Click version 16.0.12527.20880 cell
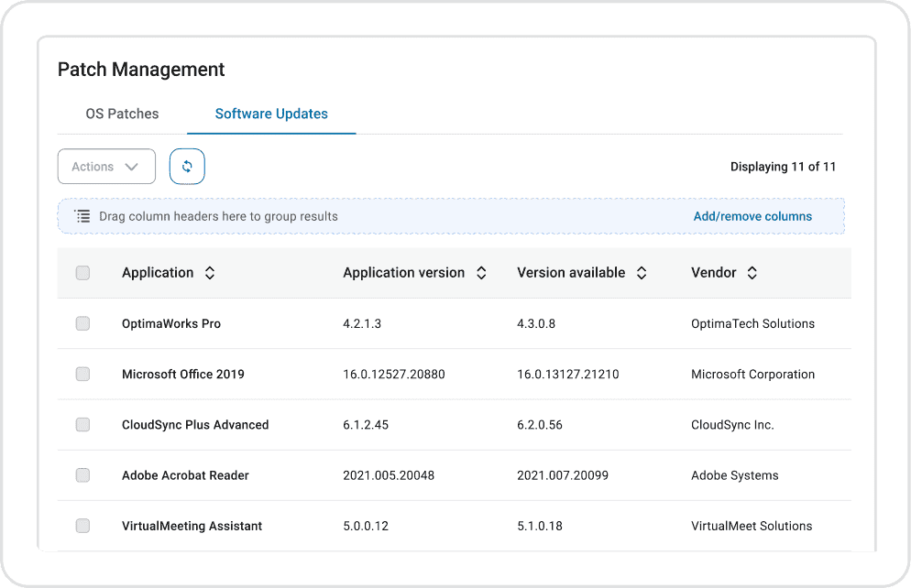 click(x=394, y=374)
